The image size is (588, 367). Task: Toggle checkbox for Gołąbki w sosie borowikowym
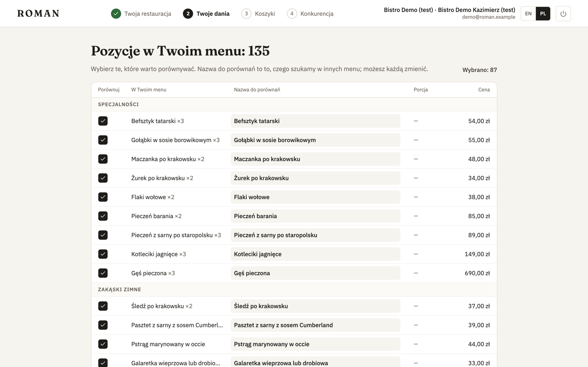coord(103,140)
